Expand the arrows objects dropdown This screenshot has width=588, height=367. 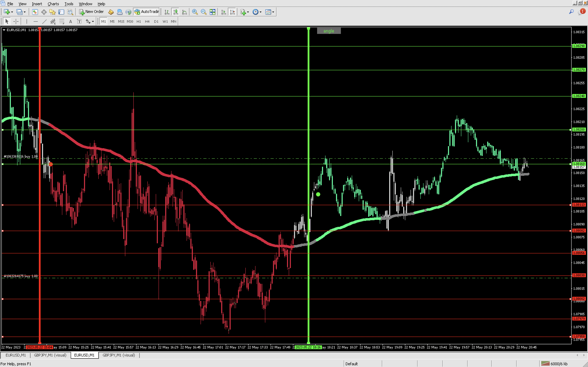(x=93, y=22)
